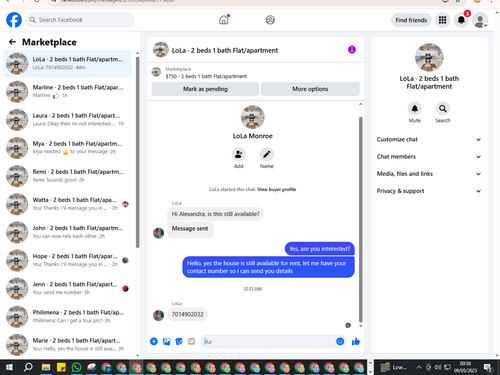Open View buyer profile link
This screenshot has width=500, height=375.
click(276, 189)
